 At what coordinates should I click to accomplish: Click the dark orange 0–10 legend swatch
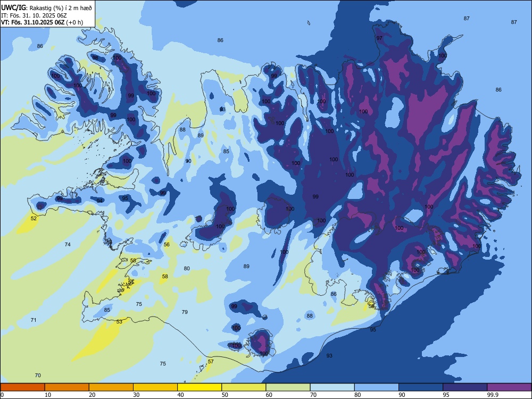coord(22,387)
